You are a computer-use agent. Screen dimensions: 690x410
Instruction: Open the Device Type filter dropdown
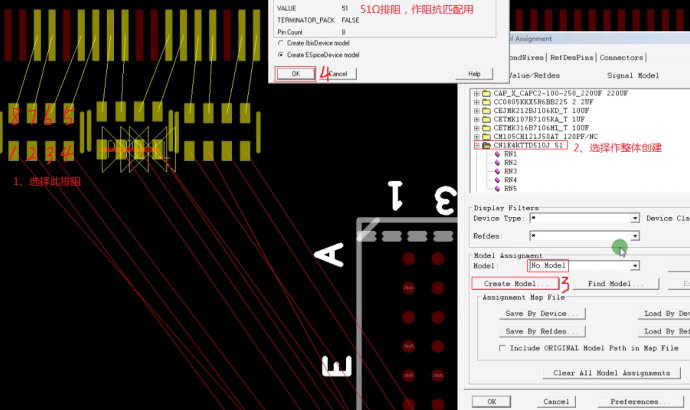(634, 218)
